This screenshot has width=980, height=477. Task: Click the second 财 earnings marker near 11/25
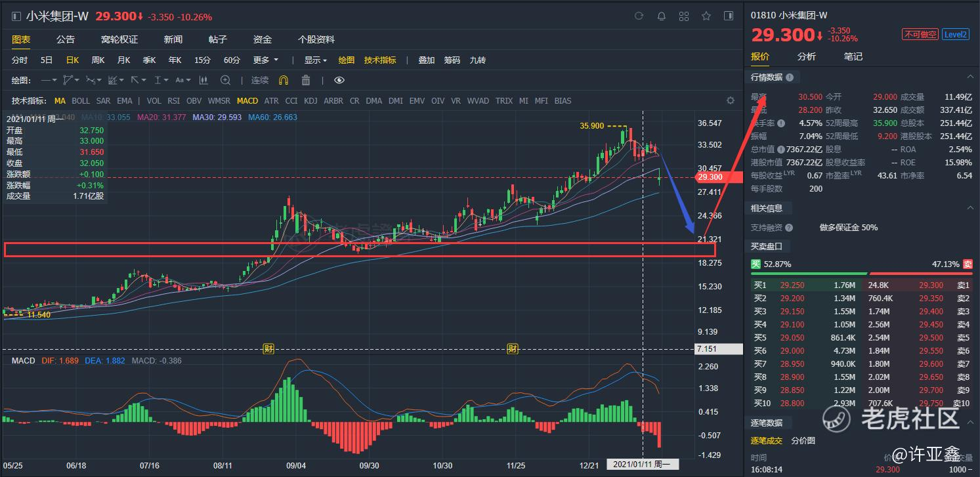tap(513, 348)
